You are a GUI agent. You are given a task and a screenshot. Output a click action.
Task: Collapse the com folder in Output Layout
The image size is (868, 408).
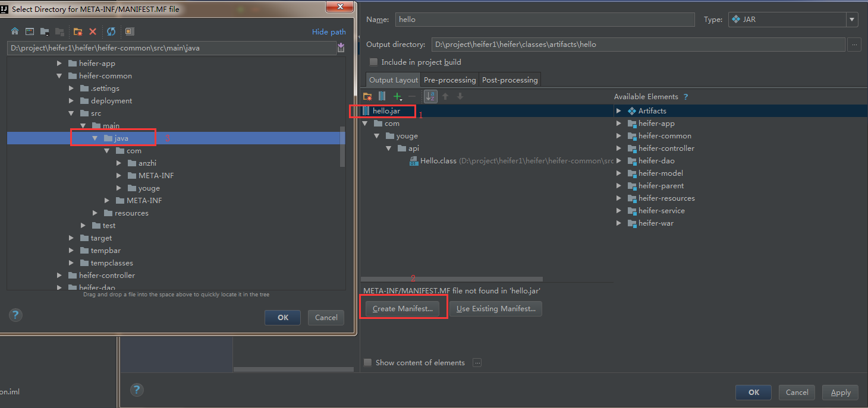(x=365, y=124)
